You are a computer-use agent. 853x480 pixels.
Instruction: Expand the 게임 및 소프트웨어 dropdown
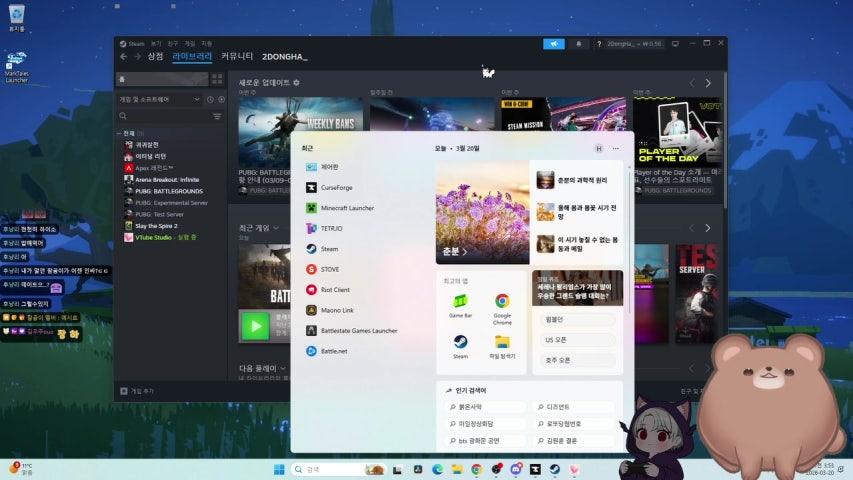[x=160, y=99]
